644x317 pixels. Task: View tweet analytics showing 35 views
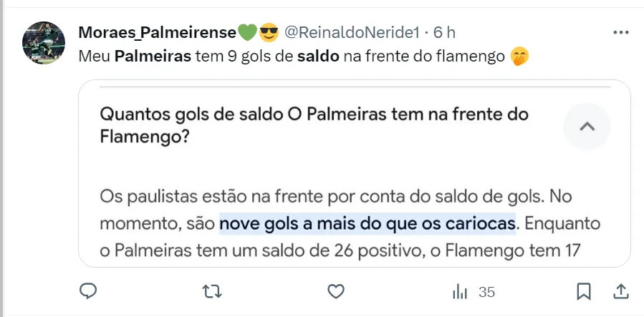474,292
